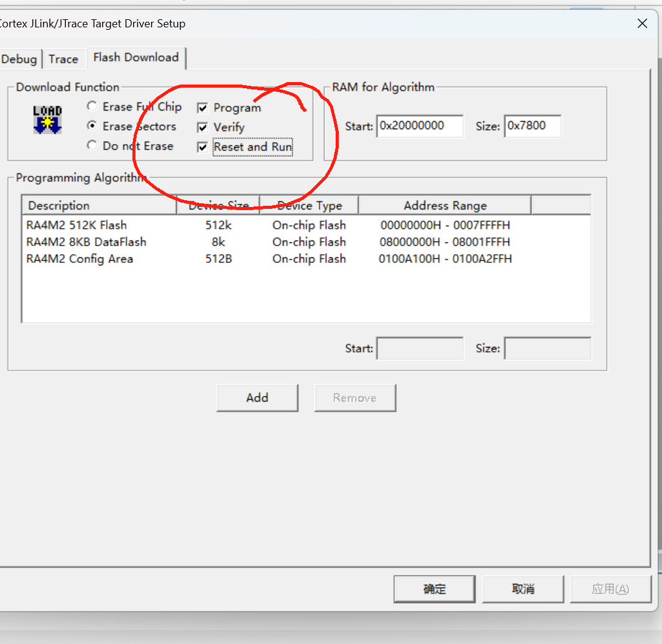Click the Remove algorithm button
The image size is (662, 644).
click(355, 398)
